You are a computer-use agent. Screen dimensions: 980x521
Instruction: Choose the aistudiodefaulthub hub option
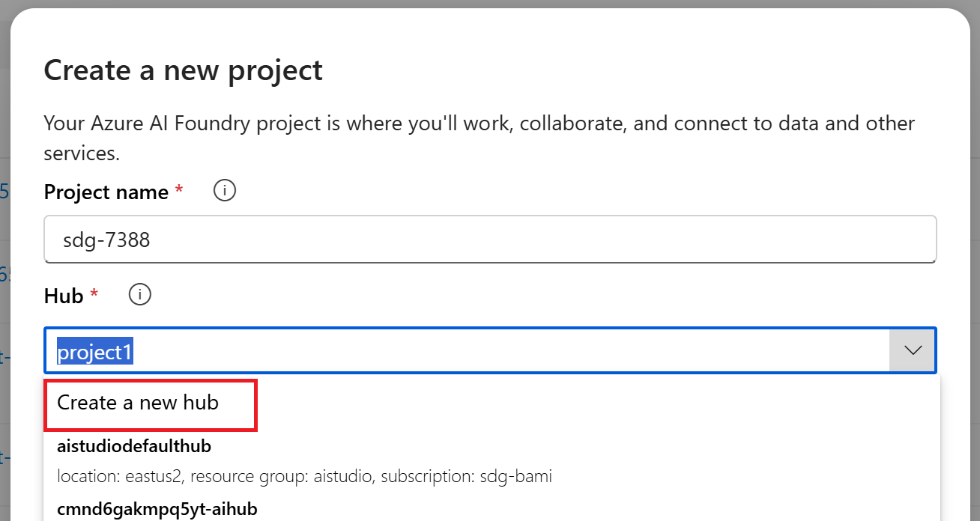point(491,460)
